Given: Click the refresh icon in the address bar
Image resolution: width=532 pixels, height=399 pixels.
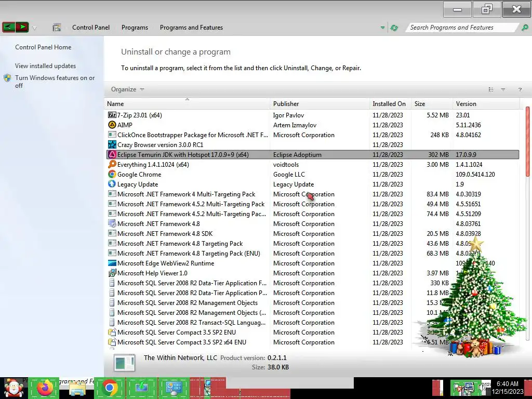Looking at the screenshot, I should (x=394, y=28).
